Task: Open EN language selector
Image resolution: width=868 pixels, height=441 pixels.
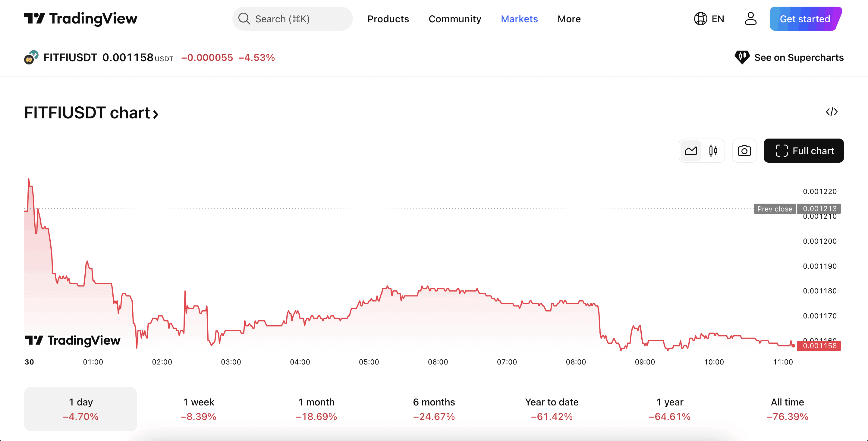Action: [x=717, y=19]
